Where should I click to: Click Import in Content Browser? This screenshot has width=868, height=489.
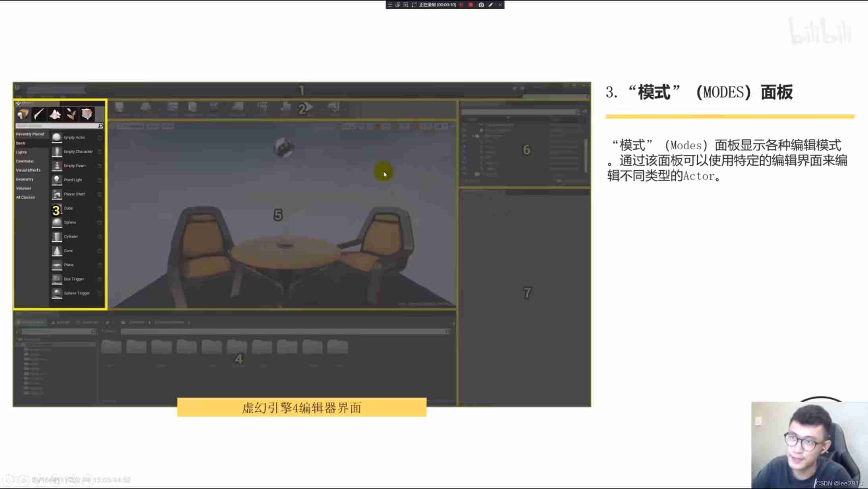61,322
